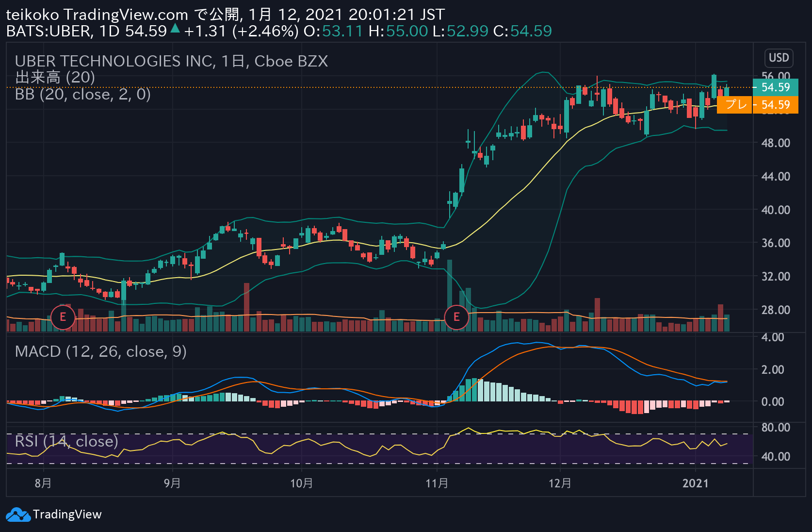This screenshot has width=812, height=532.
Task: Click the 36.00 price axis label
Action: tap(776, 243)
